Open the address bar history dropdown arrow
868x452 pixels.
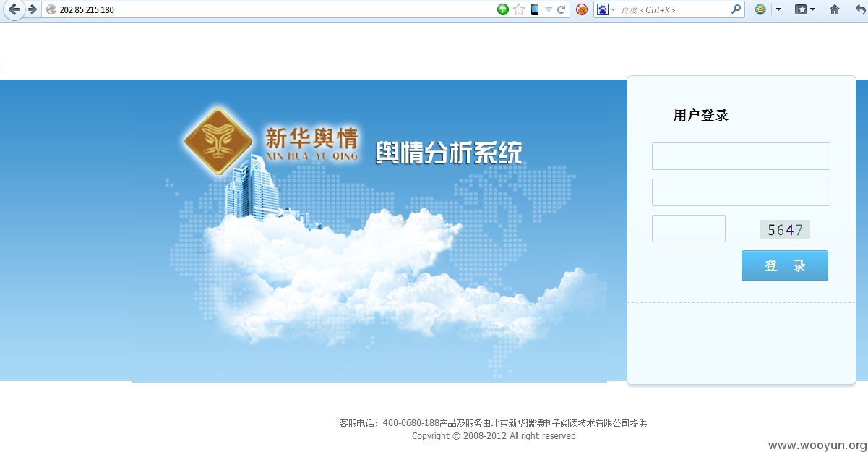[549, 10]
